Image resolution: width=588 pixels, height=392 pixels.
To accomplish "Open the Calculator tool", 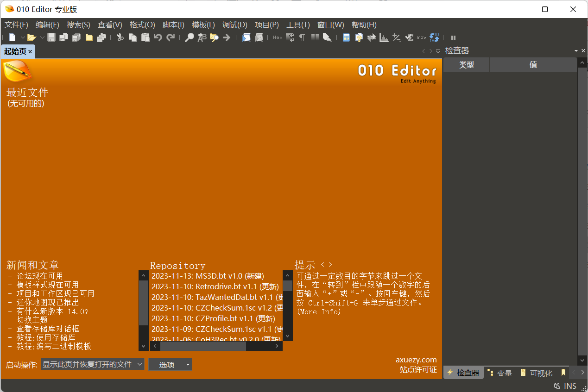I will coord(346,37).
